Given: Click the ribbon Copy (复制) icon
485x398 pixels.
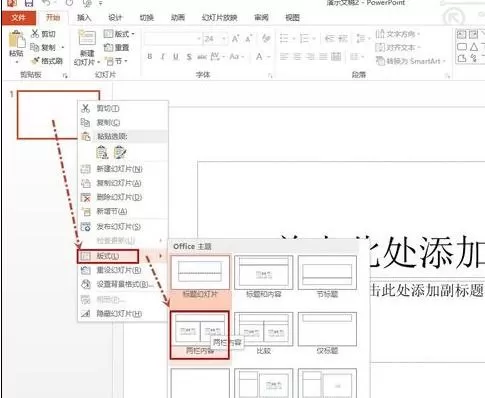Looking at the screenshot, I should (x=43, y=47).
